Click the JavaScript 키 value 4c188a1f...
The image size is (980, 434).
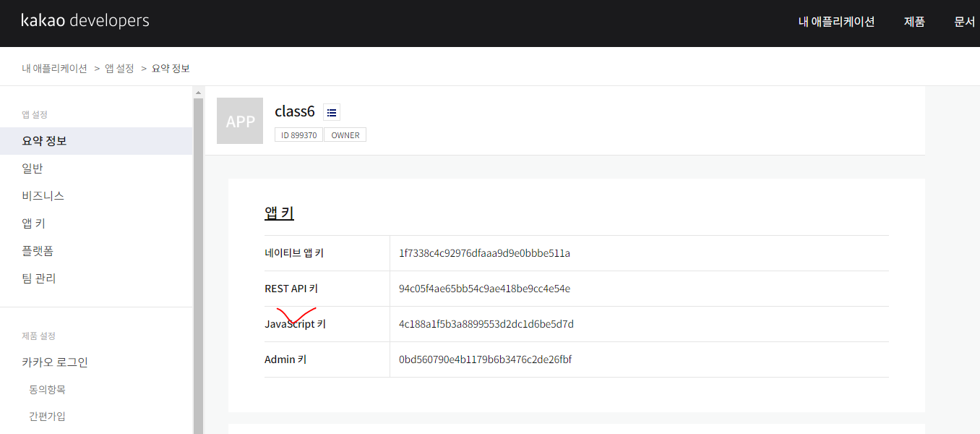(x=486, y=324)
